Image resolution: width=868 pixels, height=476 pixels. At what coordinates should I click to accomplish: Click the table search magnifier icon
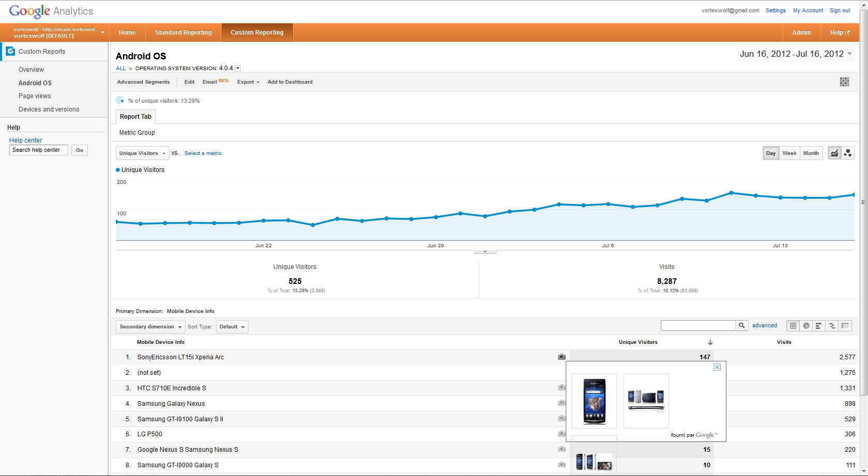[742, 325]
